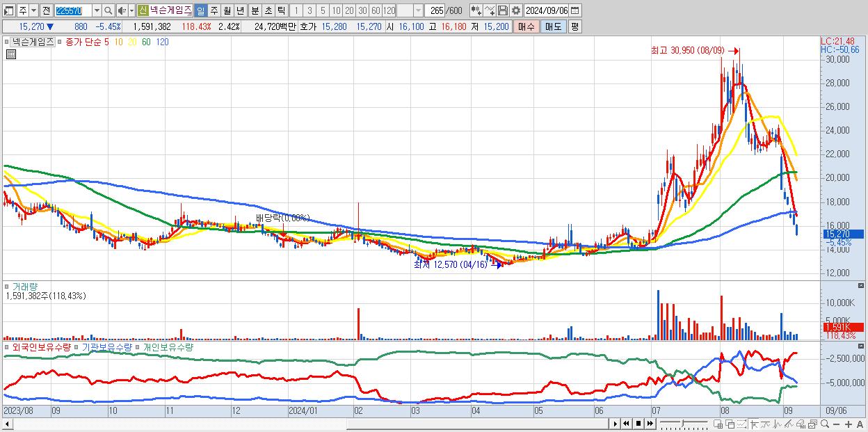The image size is (868, 432).
Task: Open the chart layout icon at top-left
Action: pyautogui.click(x=10, y=10)
